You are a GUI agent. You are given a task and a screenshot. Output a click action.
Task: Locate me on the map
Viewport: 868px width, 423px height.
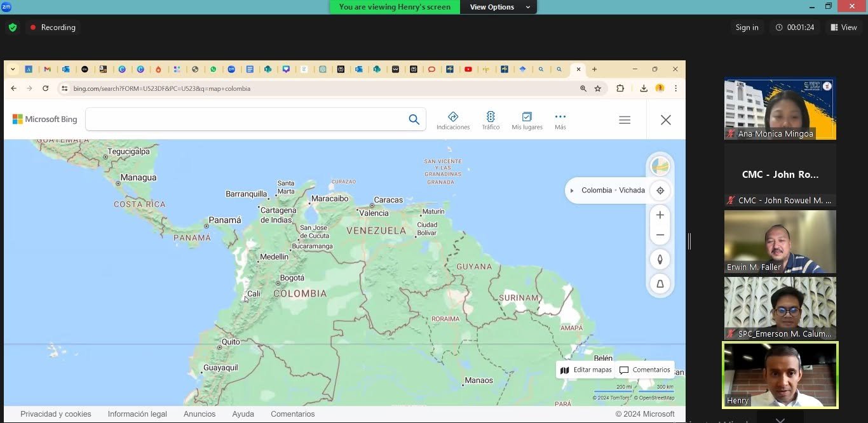[x=660, y=191]
